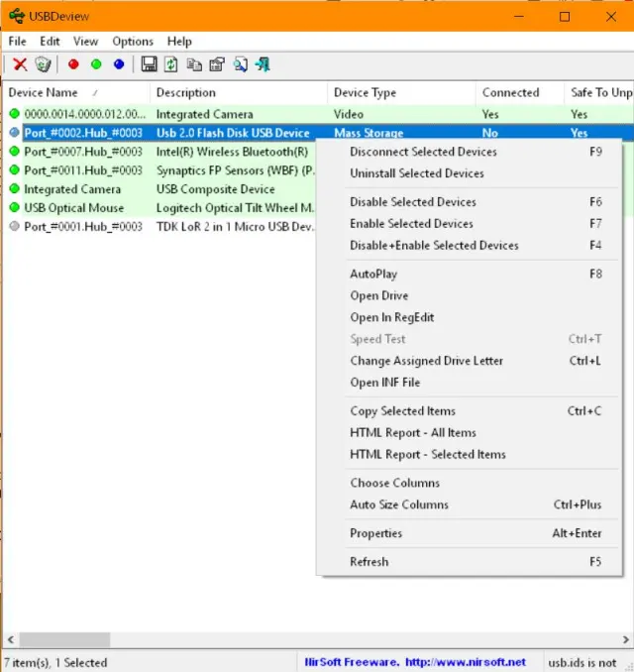Select Change Assigned Drive Letter option

coord(426,361)
